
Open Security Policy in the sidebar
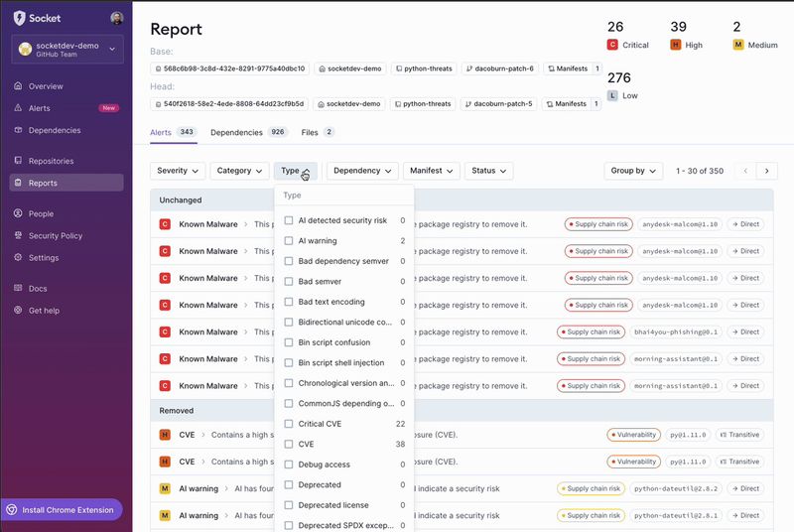pos(66,235)
